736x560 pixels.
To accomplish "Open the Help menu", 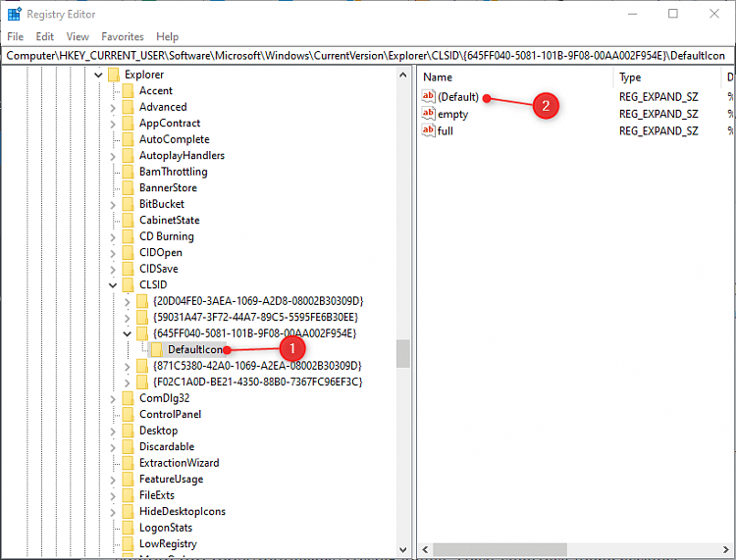I will 168,36.
